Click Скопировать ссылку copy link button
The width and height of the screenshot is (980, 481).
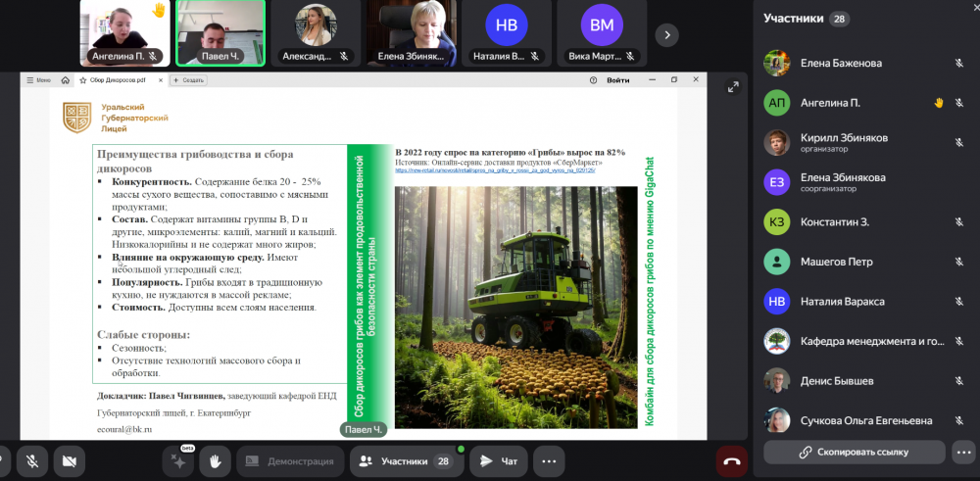click(853, 452)
